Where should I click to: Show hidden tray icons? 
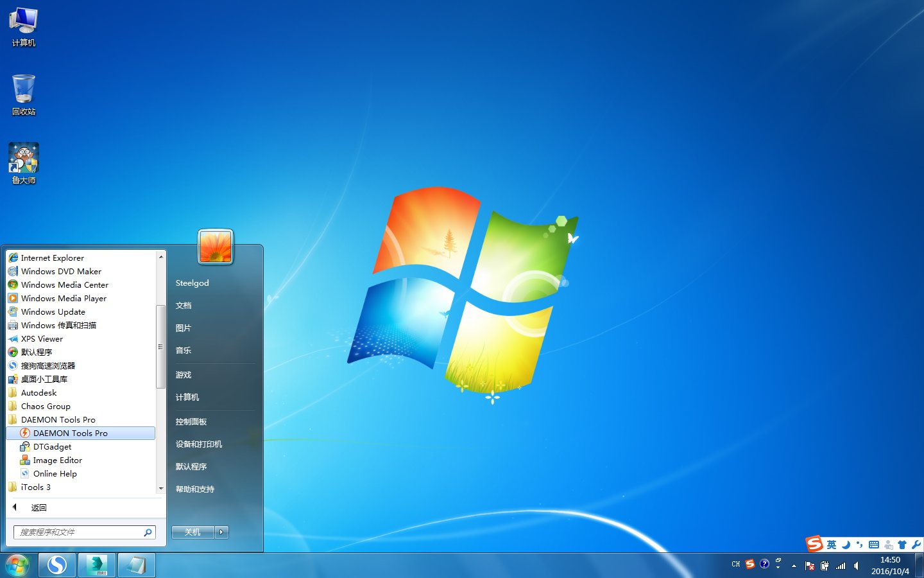(x=794, y=566)
